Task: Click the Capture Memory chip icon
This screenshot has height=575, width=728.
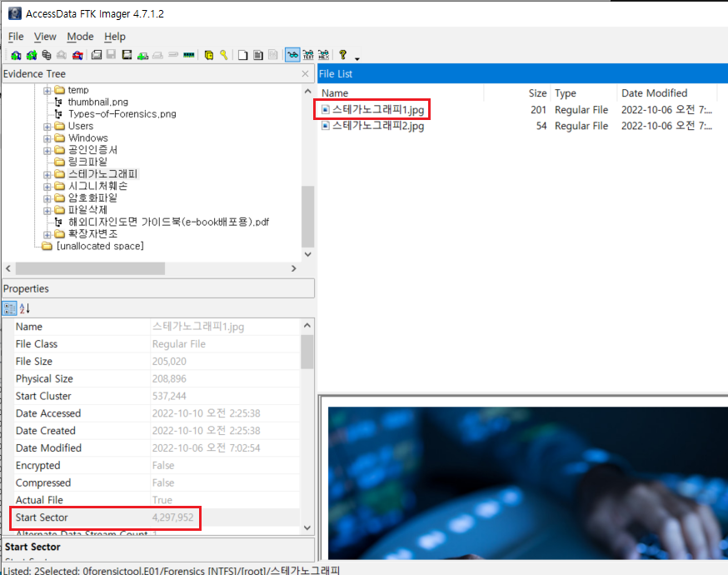Action: pyautogui.click(x=188, y=55)
